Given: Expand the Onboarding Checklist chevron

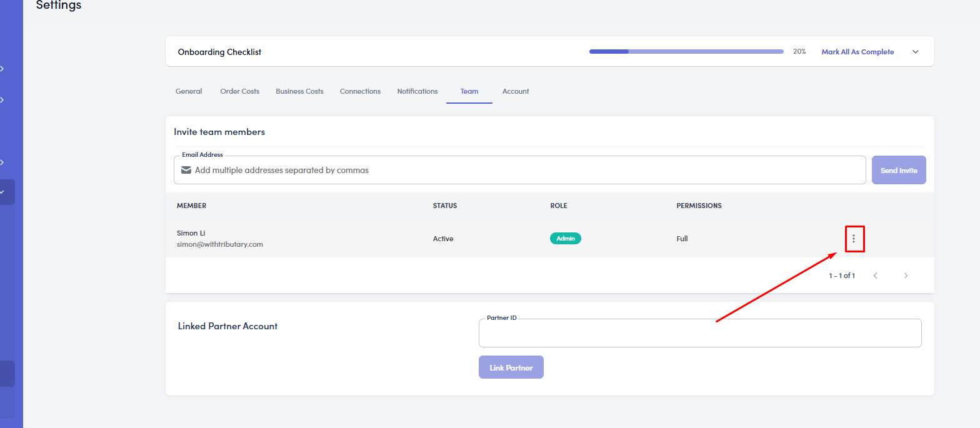Looking at the screenshot, I should [x=916, y=52].
